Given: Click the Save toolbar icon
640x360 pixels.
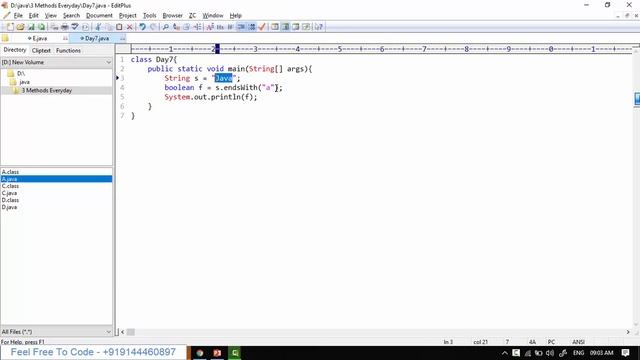Looking at the screenshot, I should point(31,27).
